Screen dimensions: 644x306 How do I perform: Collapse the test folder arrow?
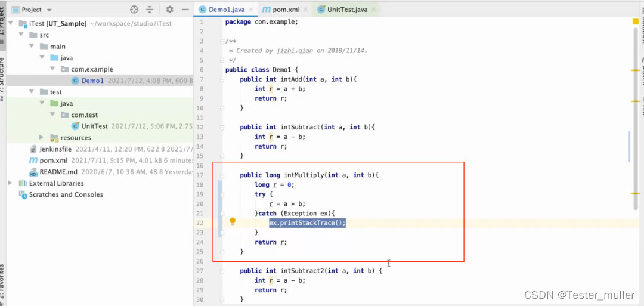31,92
